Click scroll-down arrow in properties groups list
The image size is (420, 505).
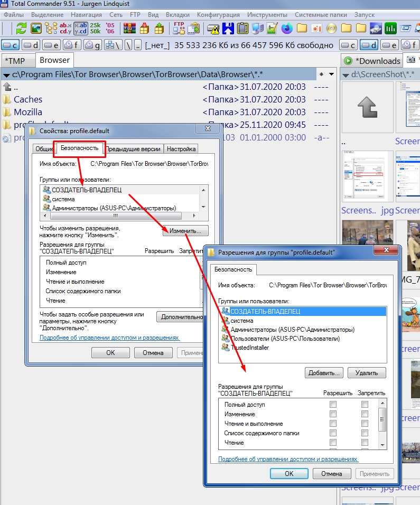203,207
